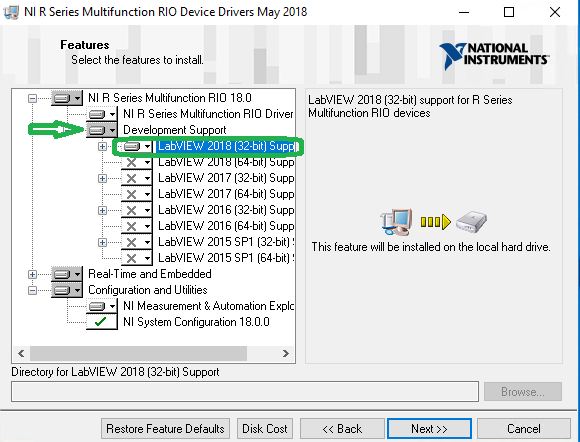Screen dimensions: 580x442
Task: Toggle install state of LabVIEW 2015 SP1 (32-bit)
Action: coord(136,242)
